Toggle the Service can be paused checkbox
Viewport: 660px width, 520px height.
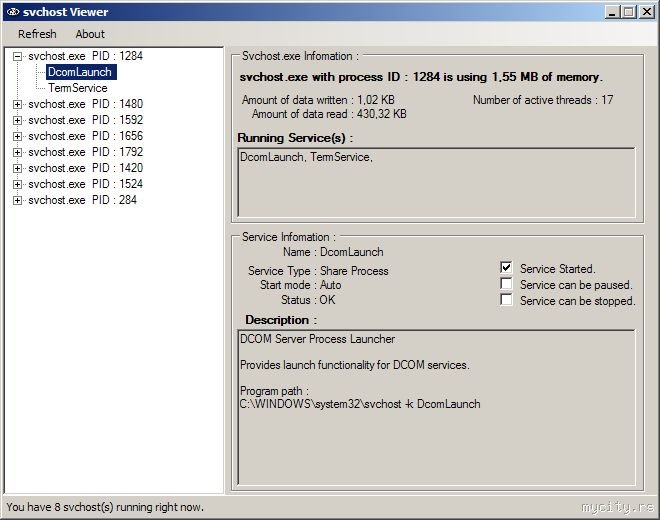[506, 284]
